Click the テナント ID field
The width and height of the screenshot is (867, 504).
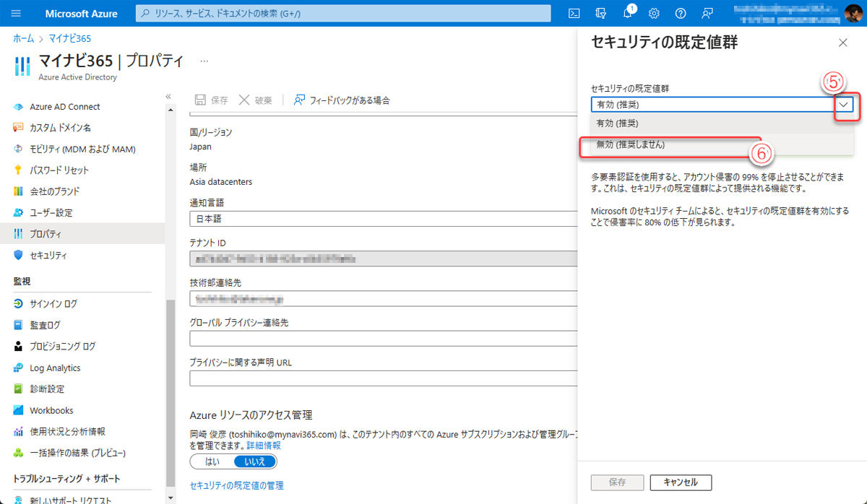(x=384, y=258)
